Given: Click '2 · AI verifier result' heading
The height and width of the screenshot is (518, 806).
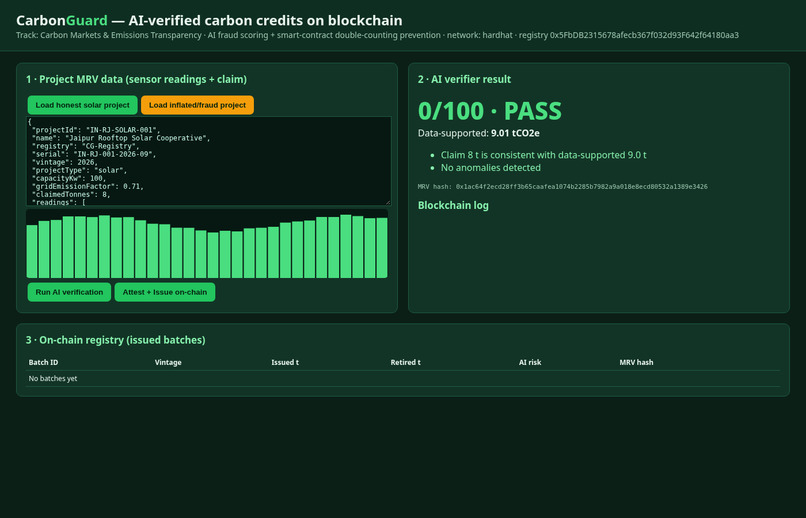Looking at the screenshot, I should coord(464,79).
